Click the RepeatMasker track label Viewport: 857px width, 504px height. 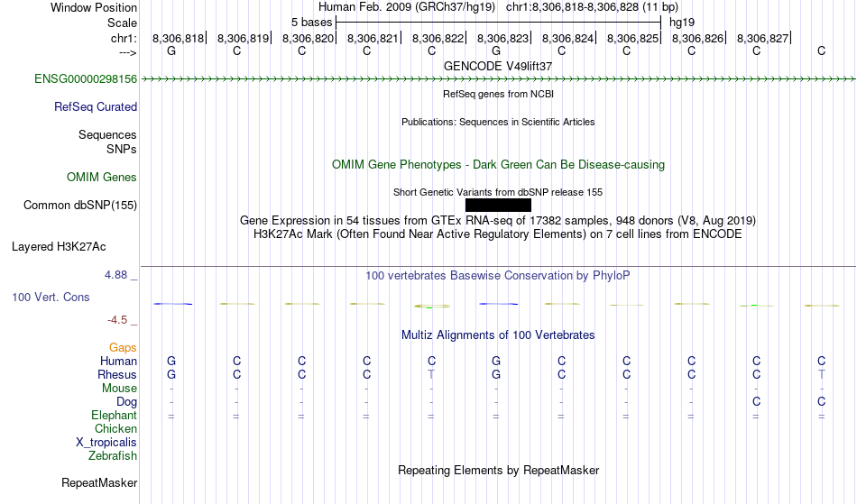coord(99,482)
